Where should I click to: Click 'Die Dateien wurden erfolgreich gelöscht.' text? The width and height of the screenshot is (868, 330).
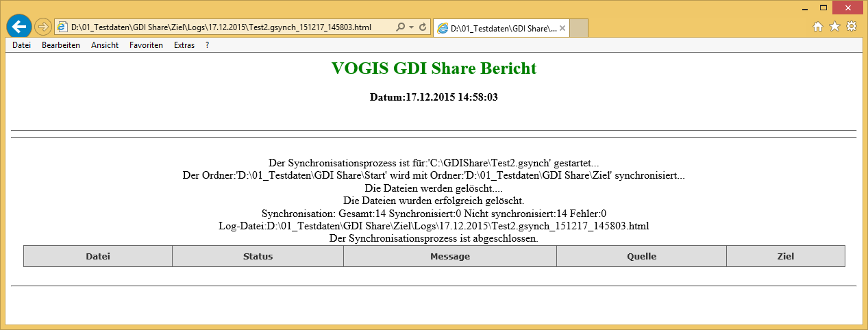(x=434, y=201)
